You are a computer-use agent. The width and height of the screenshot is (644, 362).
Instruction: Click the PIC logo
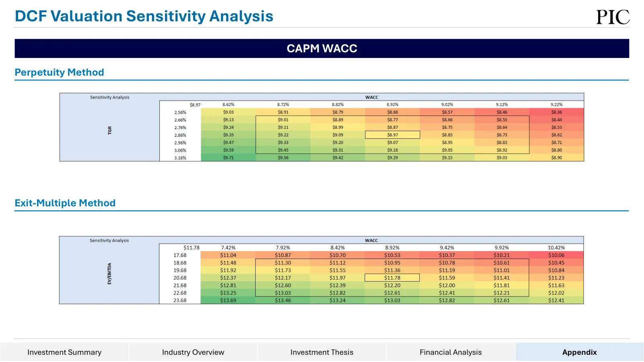coord(613,17)
